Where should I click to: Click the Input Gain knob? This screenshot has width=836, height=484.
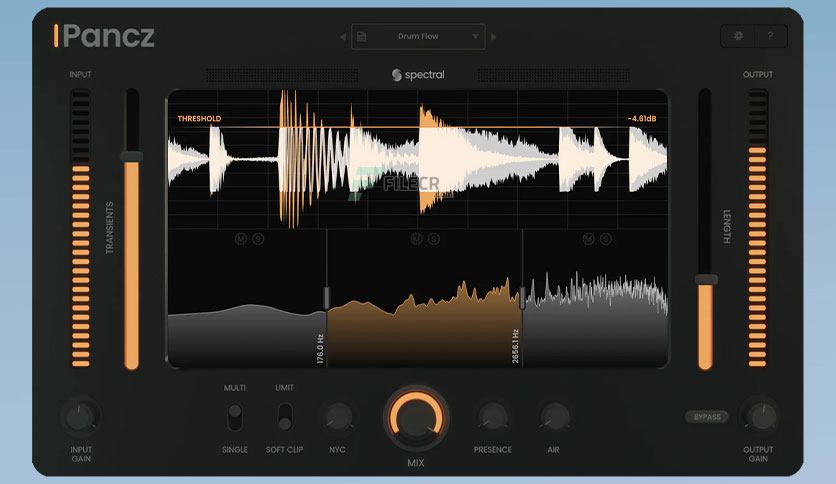pos(80,417)
